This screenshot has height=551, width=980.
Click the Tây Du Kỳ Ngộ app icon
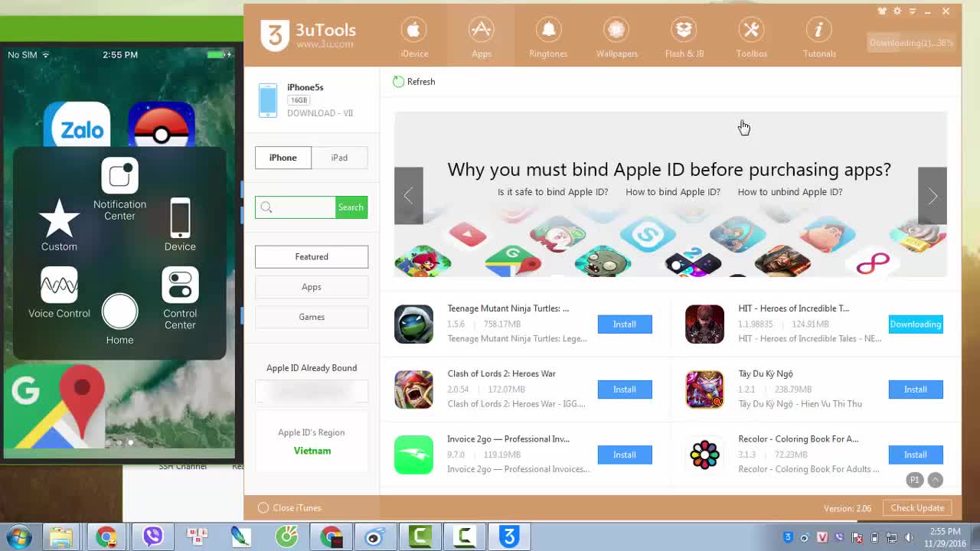704,390
